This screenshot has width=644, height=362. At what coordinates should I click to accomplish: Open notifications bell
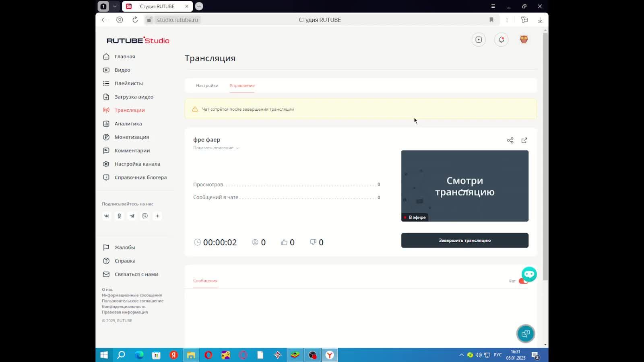(x=501, y=40)
